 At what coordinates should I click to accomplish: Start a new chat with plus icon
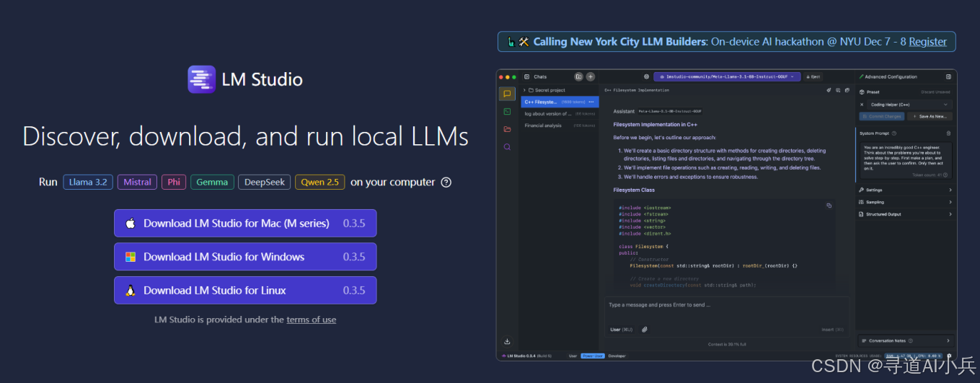coord(590,76)
